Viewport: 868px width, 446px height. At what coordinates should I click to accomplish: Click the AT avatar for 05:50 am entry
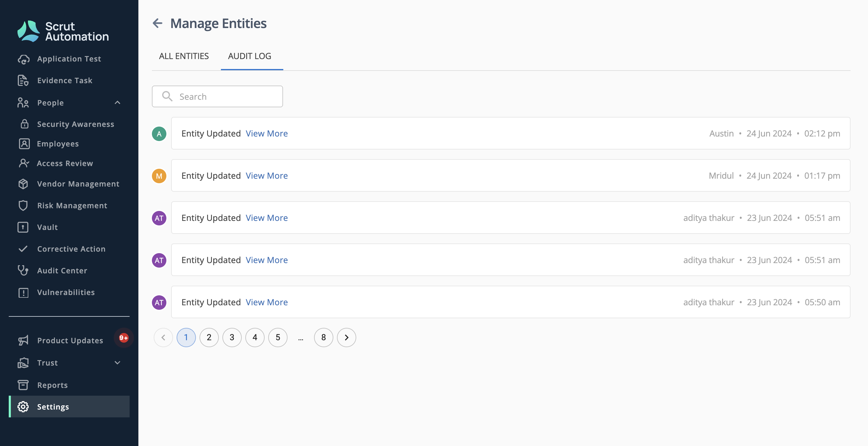(x=159, y=303)
